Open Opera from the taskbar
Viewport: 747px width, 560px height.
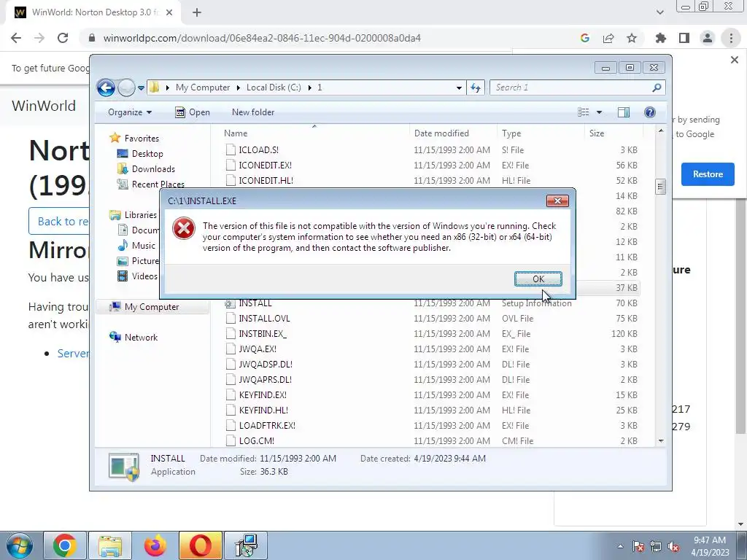201,545
